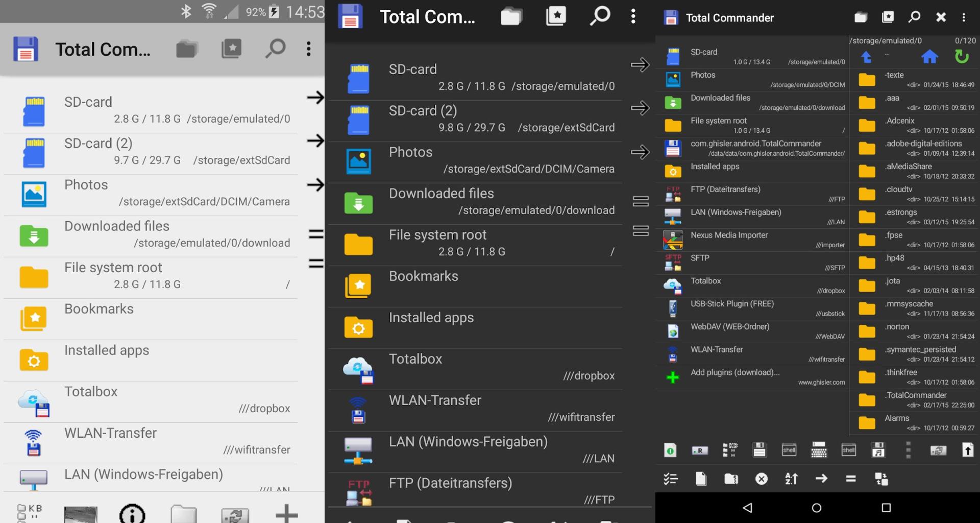Tap search magnifier in light-theme header
Image resolution: width=980 pixels, height=523 pixels.
pos(275,49)
